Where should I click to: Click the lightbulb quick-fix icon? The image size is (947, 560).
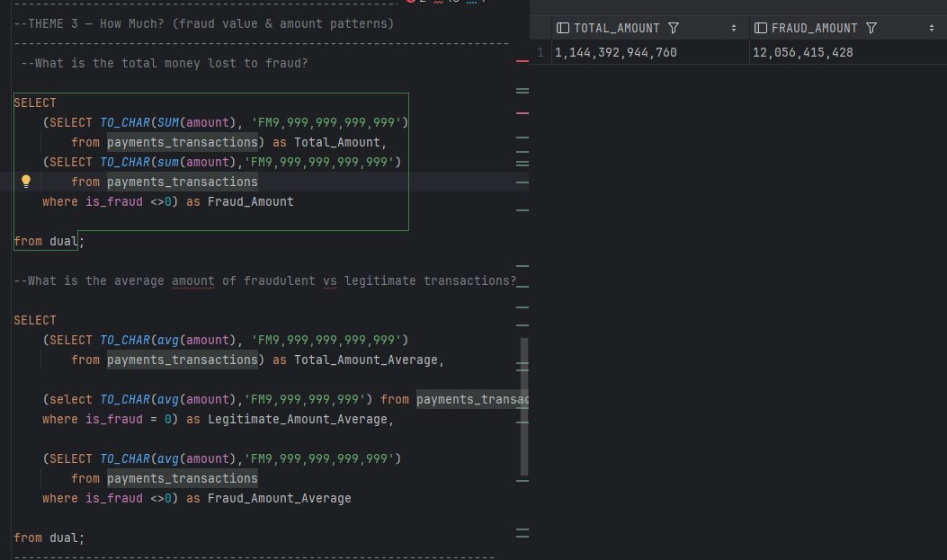pyautogui.click(x=26, y=181)
